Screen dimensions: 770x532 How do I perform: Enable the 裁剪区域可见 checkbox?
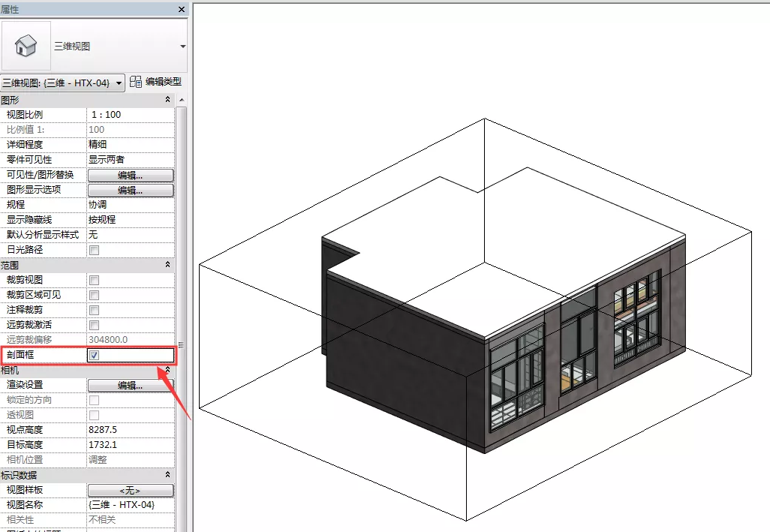[x=95, y=295]
